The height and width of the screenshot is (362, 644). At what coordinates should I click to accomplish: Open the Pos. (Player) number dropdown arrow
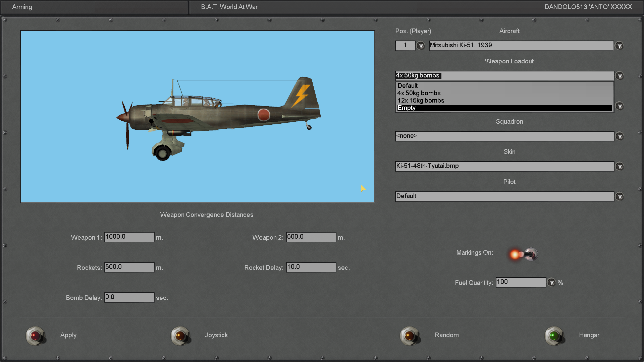click(421, 46)
